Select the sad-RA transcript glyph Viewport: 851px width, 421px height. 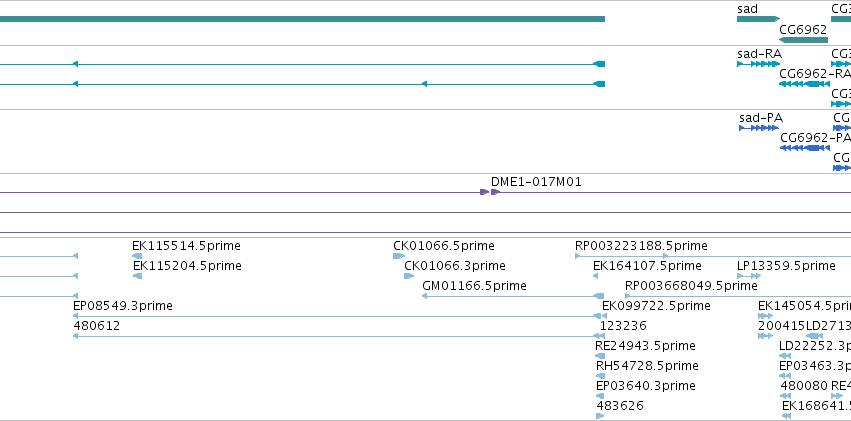[758, 64]
